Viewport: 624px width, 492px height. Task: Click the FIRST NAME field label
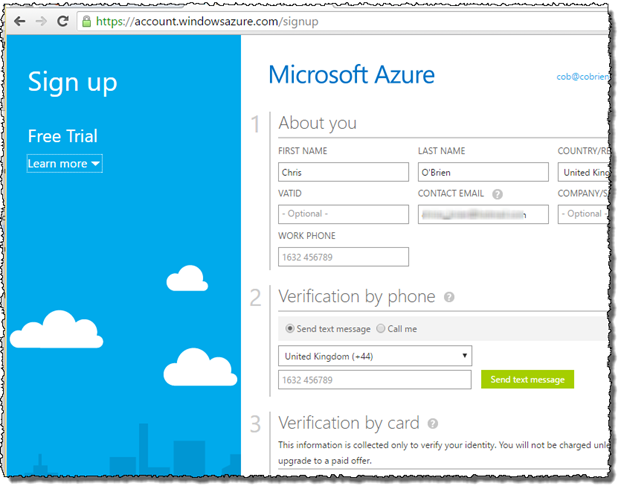(302, 151)
